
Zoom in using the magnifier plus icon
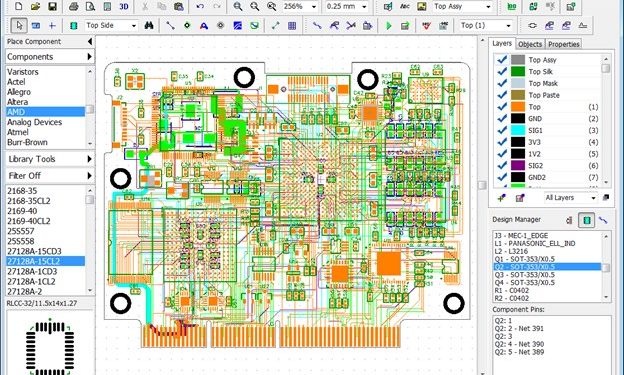click(238, 6)
